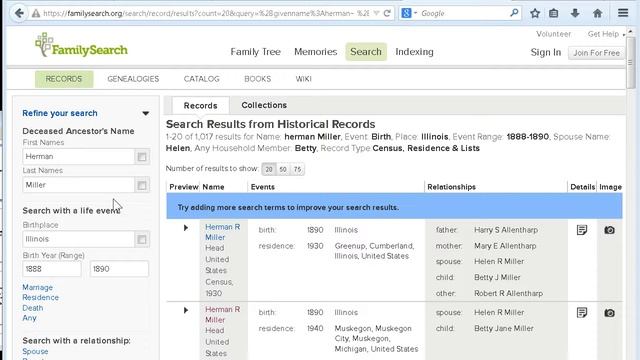Screen dimensions: 640x360
Task: Reload page with the refresh icon
Action: point(387,13)
